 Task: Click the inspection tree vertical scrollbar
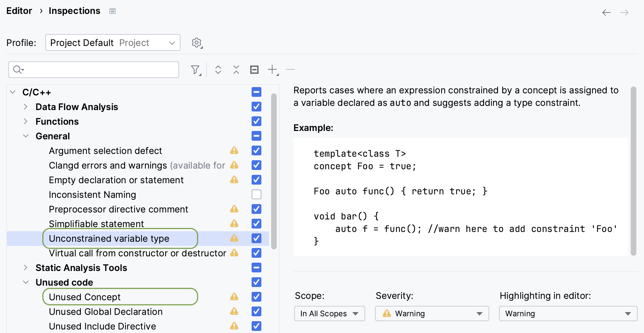(x=274, y=171)
